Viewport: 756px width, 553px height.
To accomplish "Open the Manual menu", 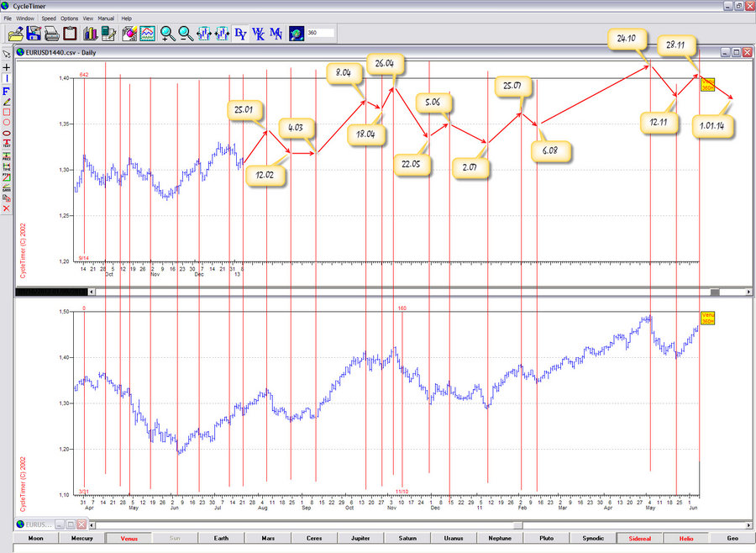I will click(106, 18).
